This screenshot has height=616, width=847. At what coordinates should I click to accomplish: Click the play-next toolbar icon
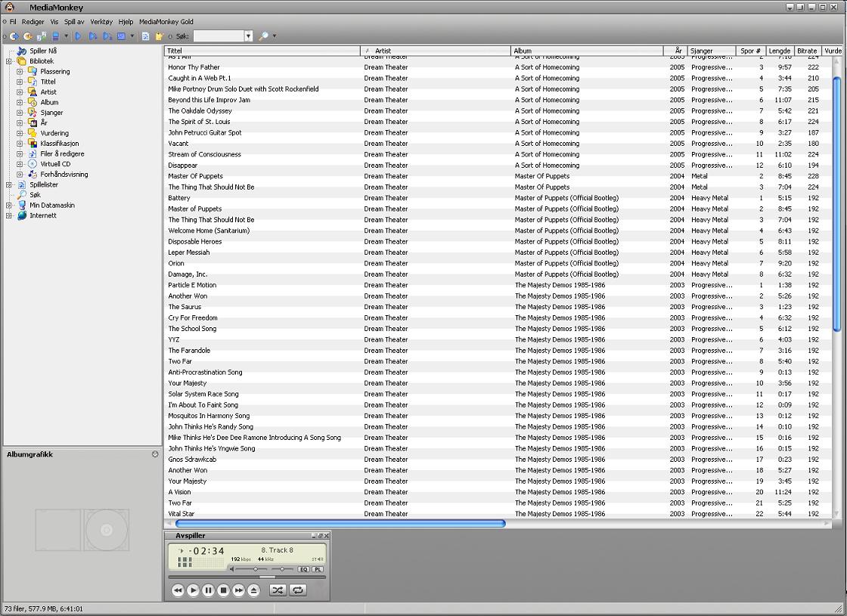pyautogui.click(x=93, y=36)
